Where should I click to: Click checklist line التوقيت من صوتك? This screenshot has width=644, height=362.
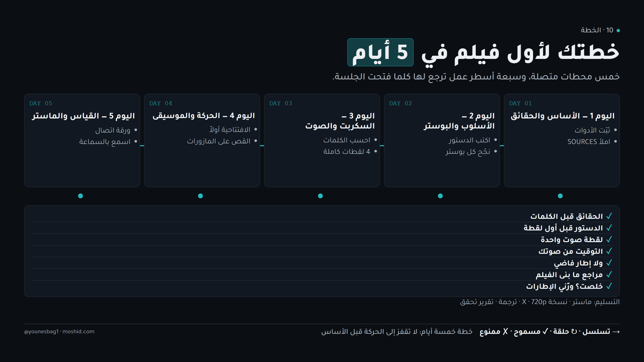coord(571,251)
